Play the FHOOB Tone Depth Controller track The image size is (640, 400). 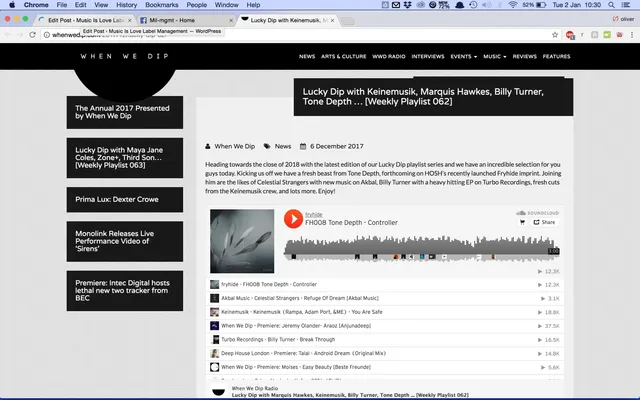point(293,219)
